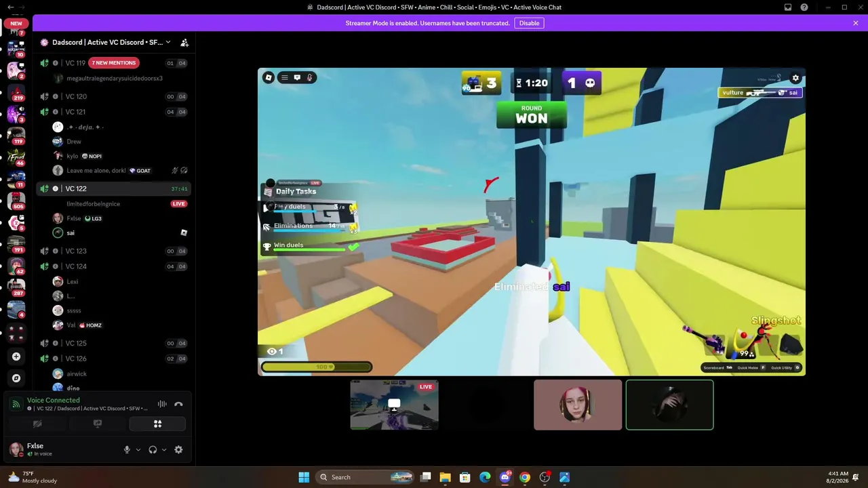Join voice channel VC 119
Image resolution: width=868 pixels, height=488 pixels.
click(113, 63)
